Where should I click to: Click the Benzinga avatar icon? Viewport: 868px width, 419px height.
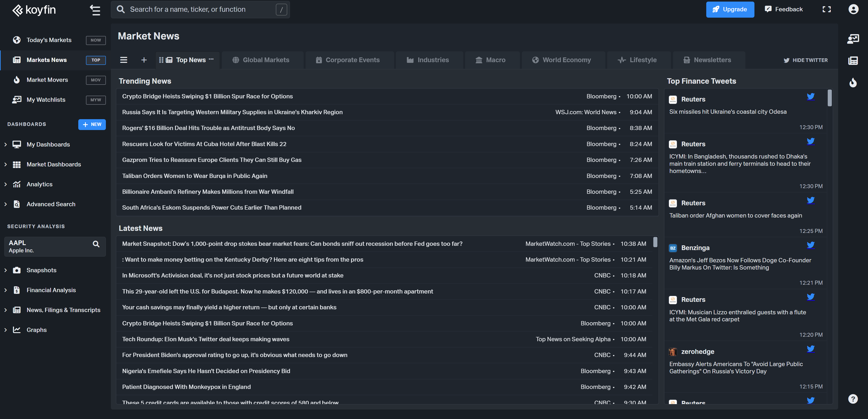673,248
